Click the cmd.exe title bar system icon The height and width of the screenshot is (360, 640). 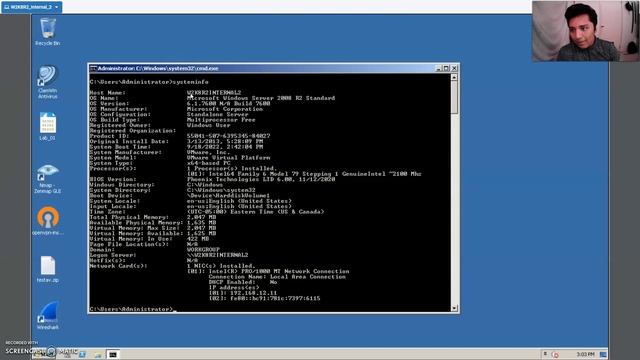click(x=93, y=68)
